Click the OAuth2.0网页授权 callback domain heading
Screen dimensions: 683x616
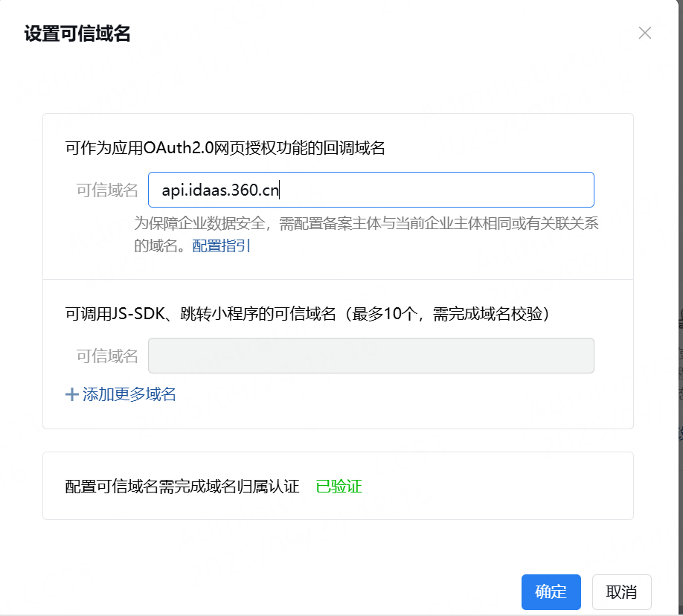click(225, 147)
